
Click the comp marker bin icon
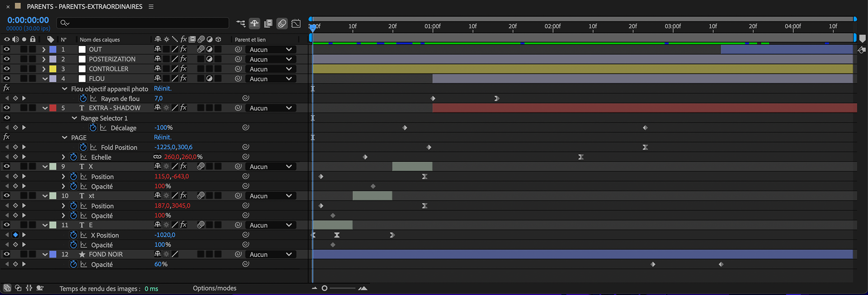pos(862,39)
